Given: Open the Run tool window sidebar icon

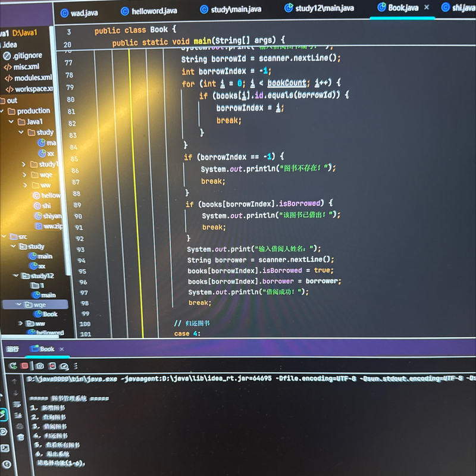Looking at the screenshot, I should pyautogui.click(x=3, y=414).
